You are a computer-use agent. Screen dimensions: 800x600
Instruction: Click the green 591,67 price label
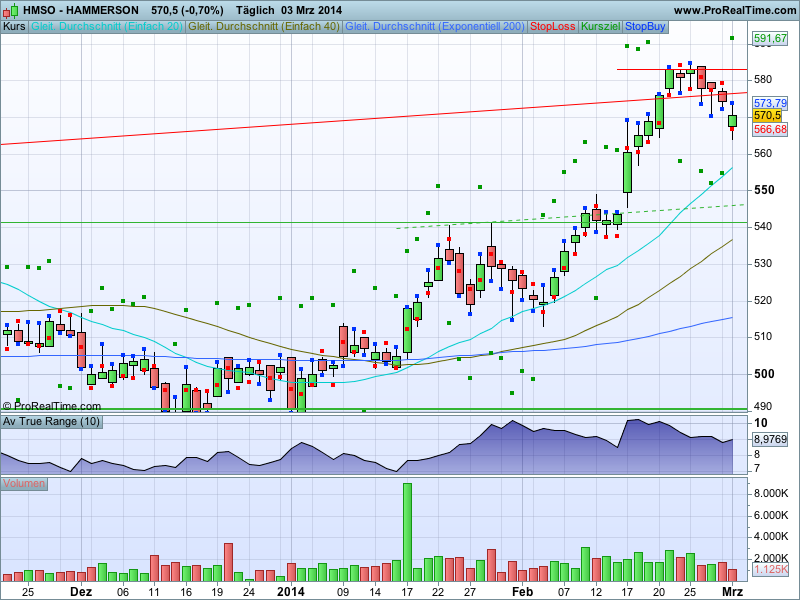tap(769, 39)
